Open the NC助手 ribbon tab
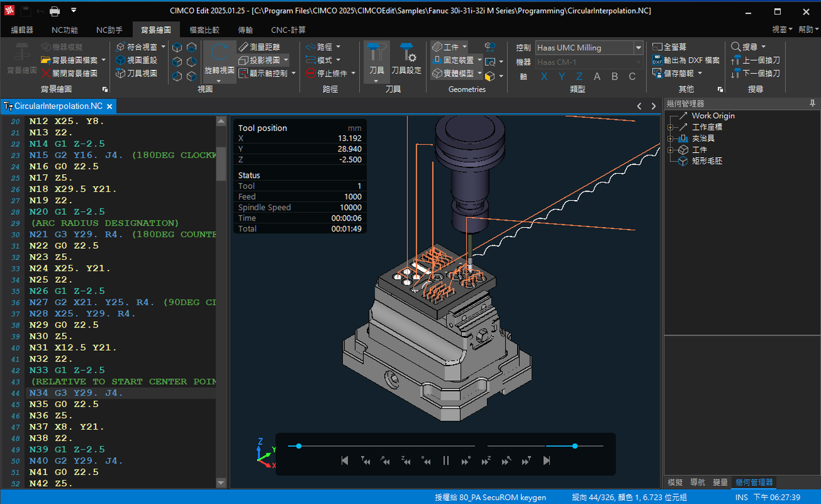This screenshot has width=821, height=504. tap(109, 29)
